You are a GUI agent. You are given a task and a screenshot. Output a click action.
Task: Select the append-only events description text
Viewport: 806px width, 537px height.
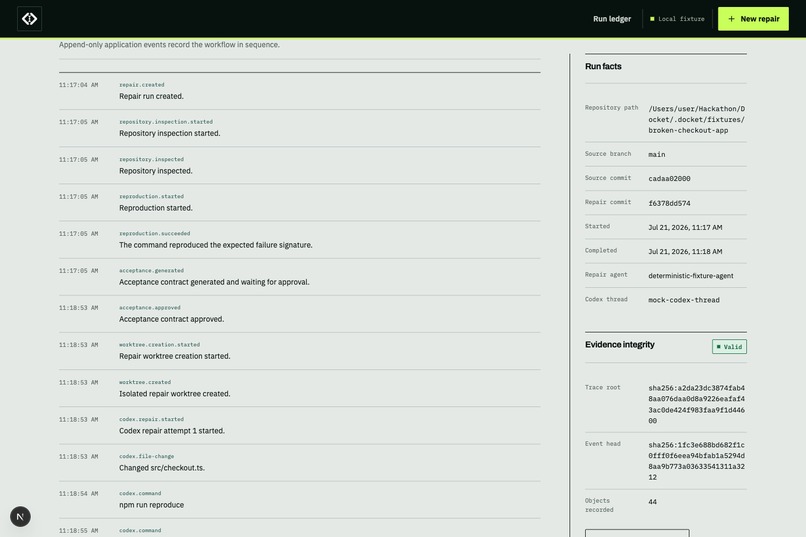pyautogui.click(x=169, y=45)
